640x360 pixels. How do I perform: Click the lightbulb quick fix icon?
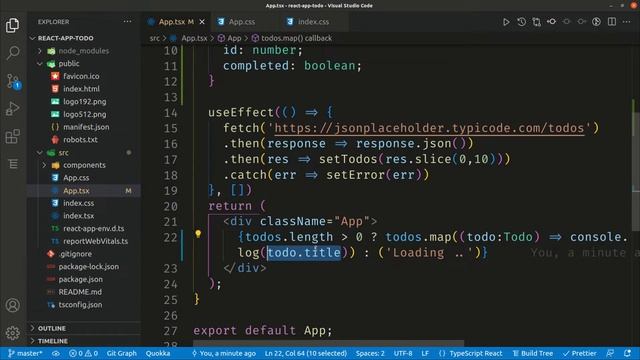[198, 234]
